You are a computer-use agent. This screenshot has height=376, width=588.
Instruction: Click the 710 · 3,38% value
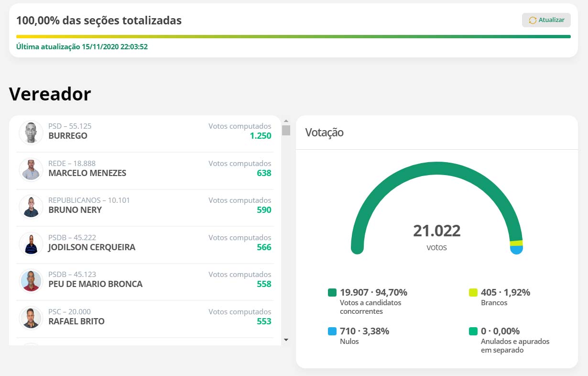[x=365, y=331]
